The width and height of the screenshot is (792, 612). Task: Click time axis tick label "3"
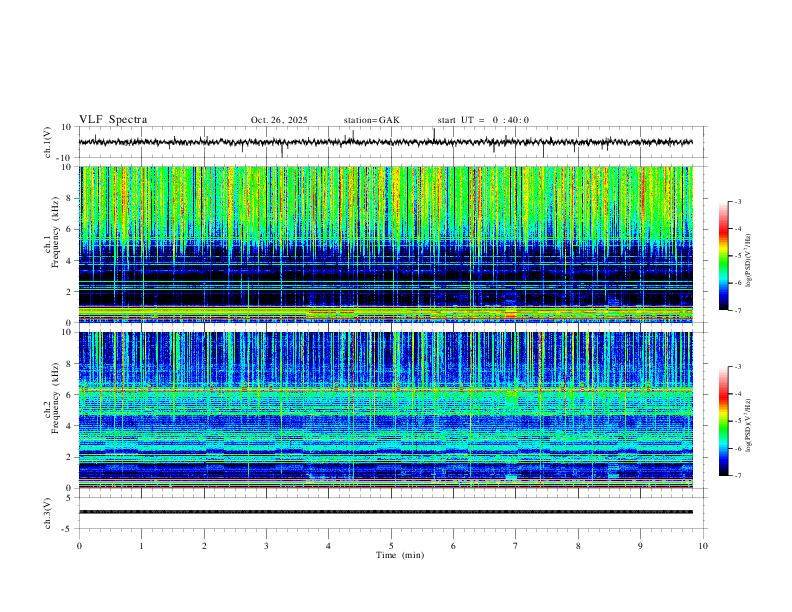click(266, 546)
